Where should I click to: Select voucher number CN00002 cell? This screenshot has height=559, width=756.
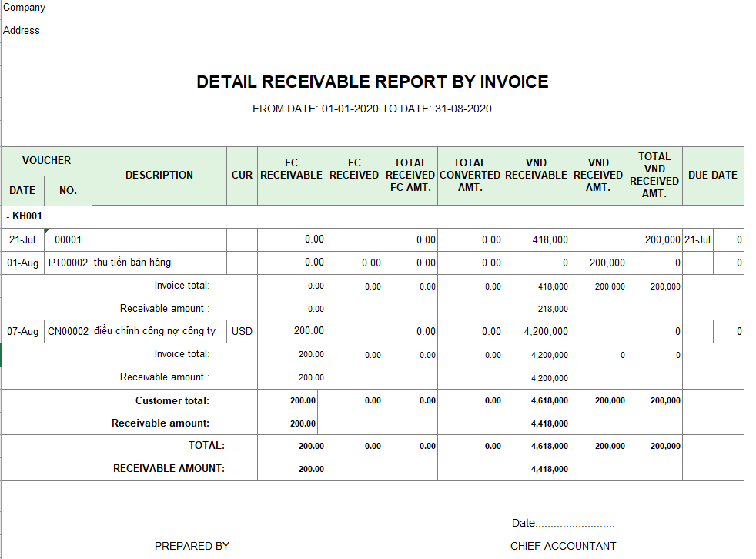point(68,332)
